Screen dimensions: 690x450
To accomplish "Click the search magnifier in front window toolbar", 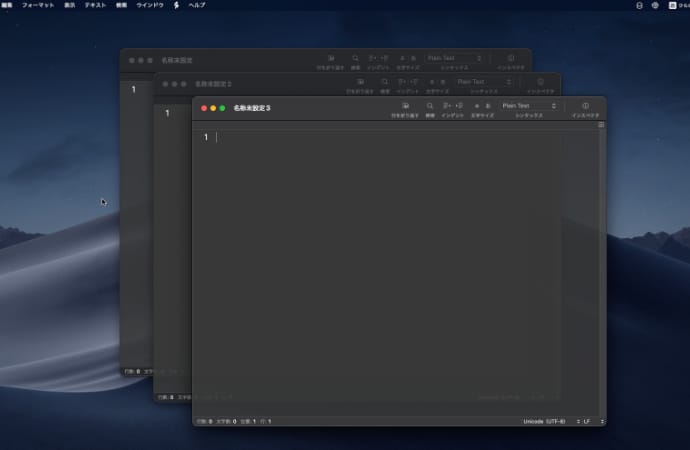I will (x=430, y=106).
